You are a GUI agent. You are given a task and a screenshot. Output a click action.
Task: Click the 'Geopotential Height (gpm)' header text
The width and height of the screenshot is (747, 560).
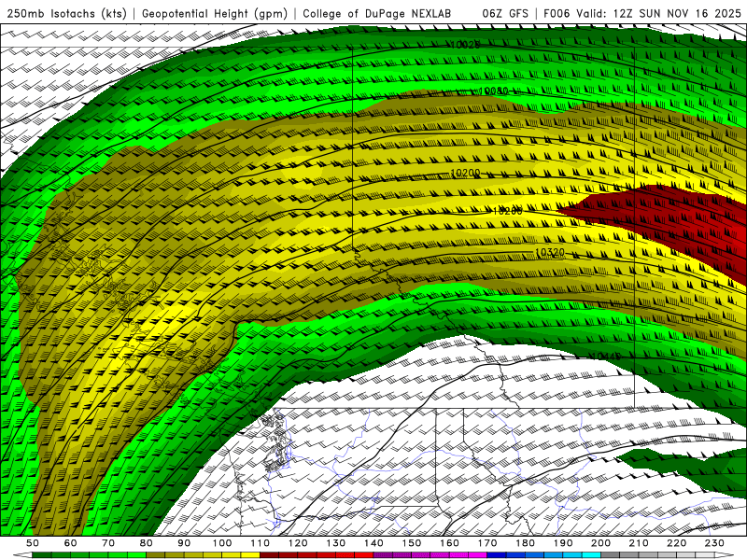[x=215, y=14]
